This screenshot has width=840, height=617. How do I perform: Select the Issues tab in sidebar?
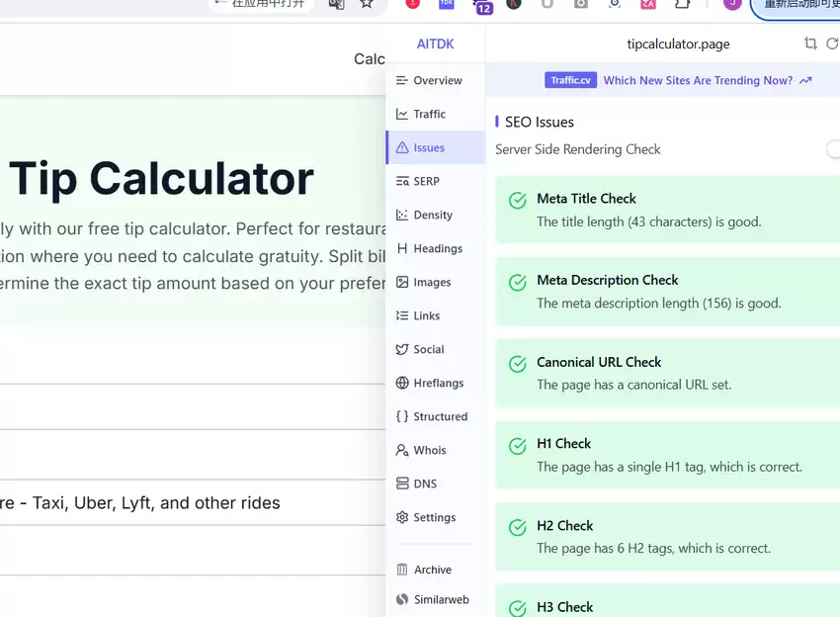(435, 147)
